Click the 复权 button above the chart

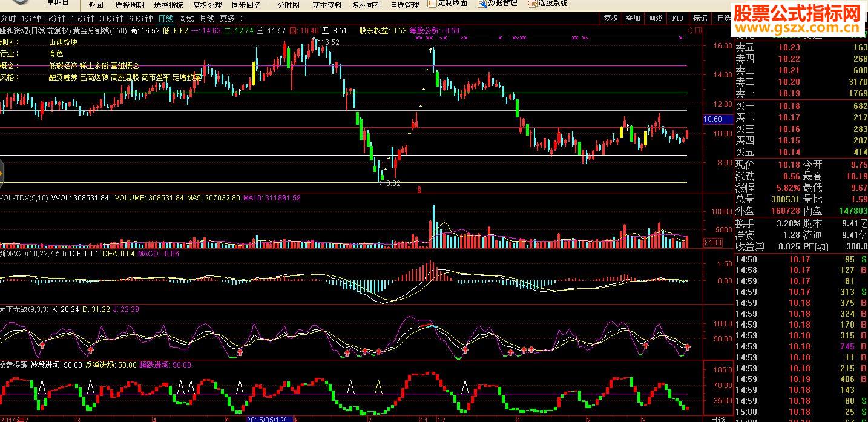tap(611, 18)
